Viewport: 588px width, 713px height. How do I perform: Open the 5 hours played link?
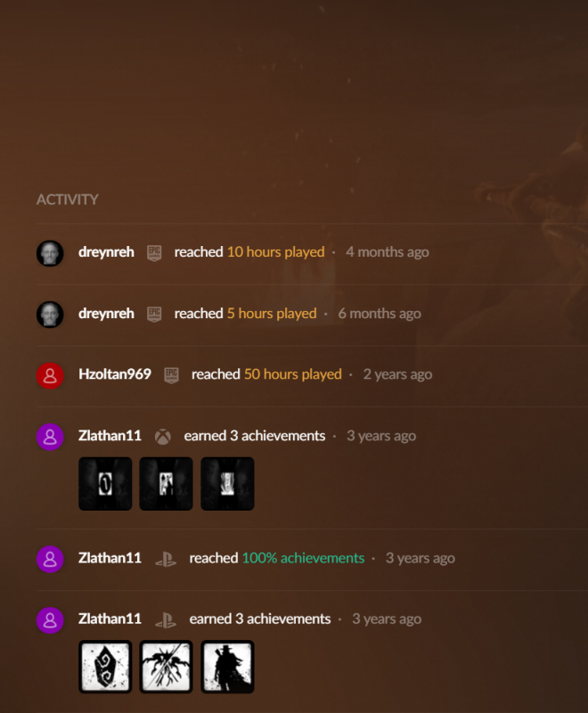click(272, 314)
